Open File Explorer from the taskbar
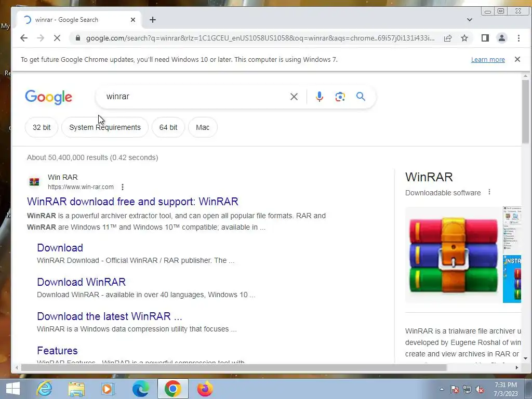This screenshot has height=399, width=532. click(x=76, y=389)
